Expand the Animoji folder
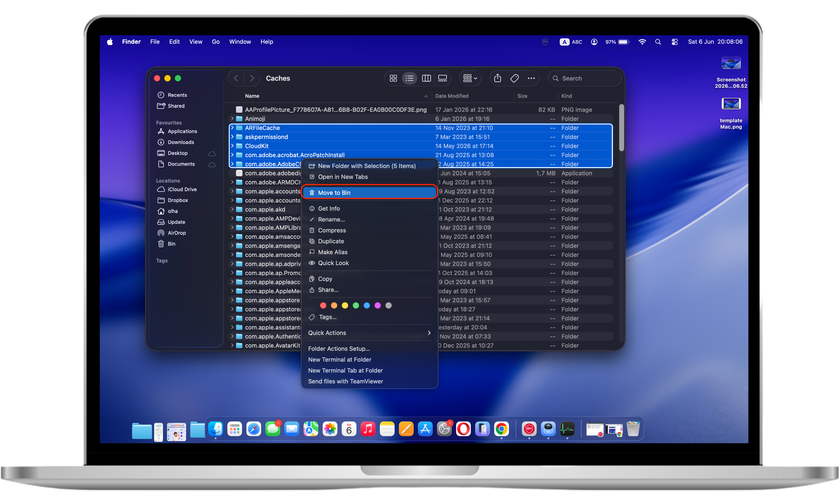 (232, 119)
